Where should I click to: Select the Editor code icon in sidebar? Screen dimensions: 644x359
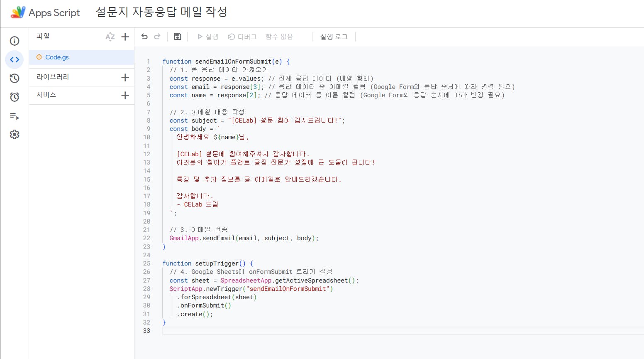coord(15,59)
